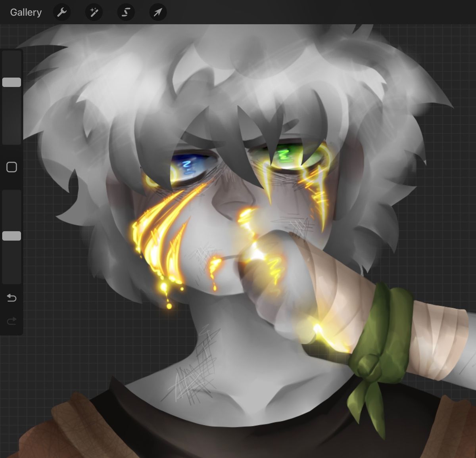476x458 pixels.
Task: Tap the square Modify button in sidebar
Action: click(x=12, y=167)
